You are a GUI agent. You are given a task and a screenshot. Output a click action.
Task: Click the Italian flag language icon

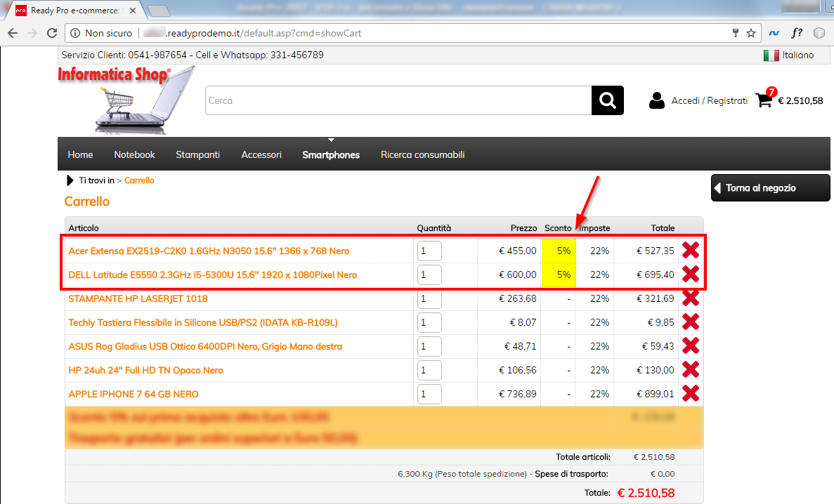point(771,55)
